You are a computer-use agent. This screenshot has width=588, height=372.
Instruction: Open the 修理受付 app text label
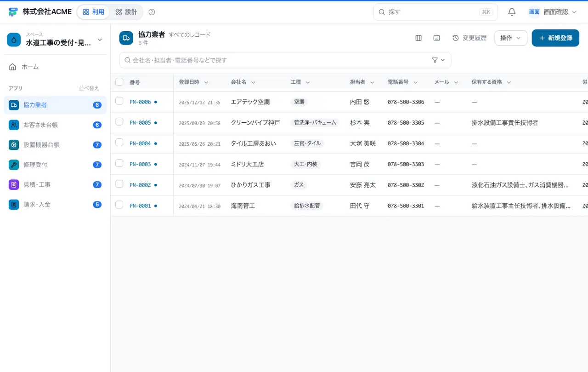35,165
